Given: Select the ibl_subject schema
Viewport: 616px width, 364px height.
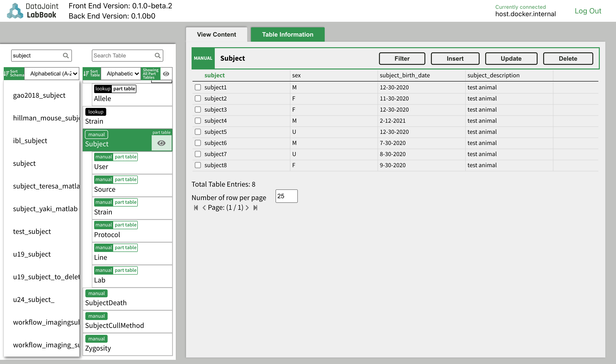Looking at the screenshot, I should 30,141.
